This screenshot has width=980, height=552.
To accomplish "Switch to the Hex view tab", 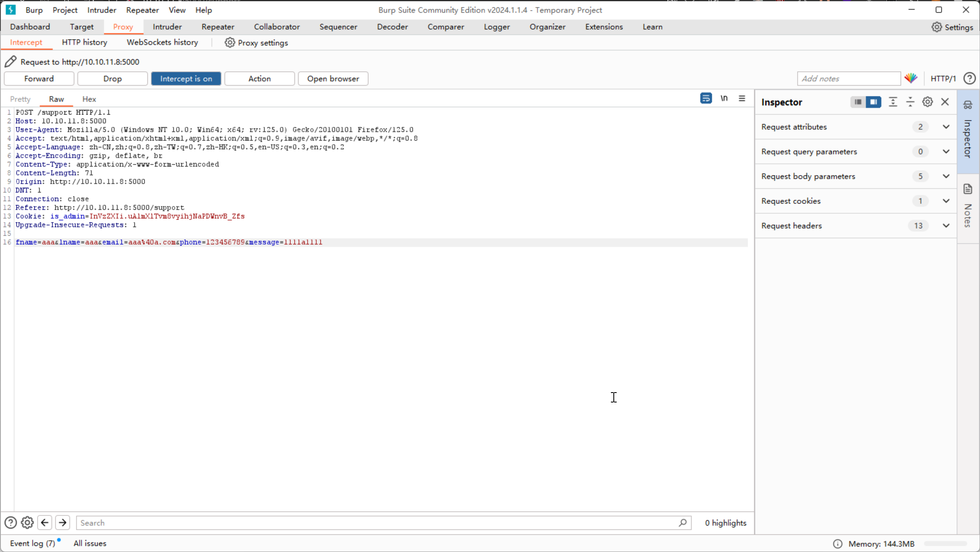I will [x=89, y=99].
